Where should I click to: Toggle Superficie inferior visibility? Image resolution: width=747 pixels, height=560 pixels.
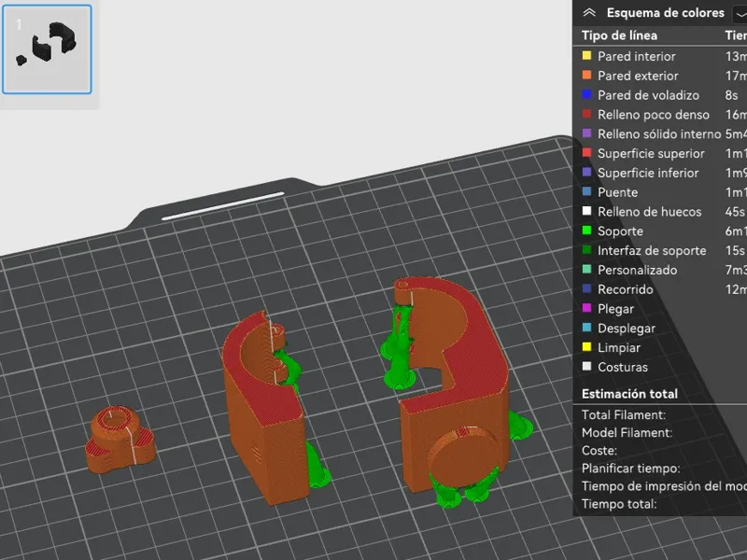tap(648, 173)
